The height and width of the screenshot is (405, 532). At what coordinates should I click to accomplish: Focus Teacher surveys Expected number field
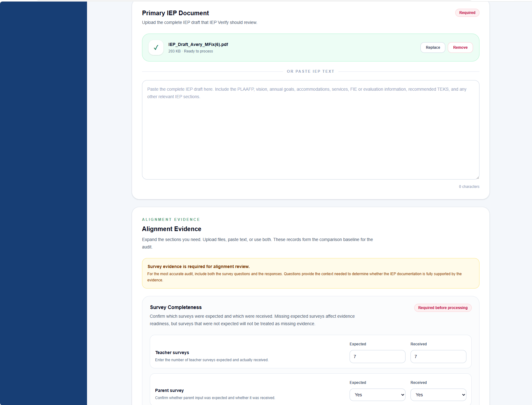377,357
